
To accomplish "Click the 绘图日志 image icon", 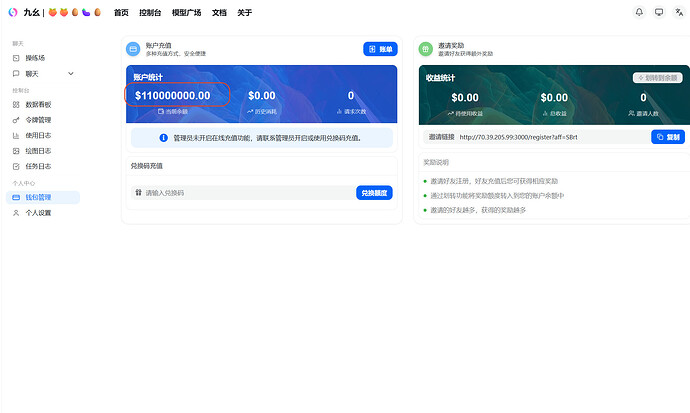I will point(16,151).
